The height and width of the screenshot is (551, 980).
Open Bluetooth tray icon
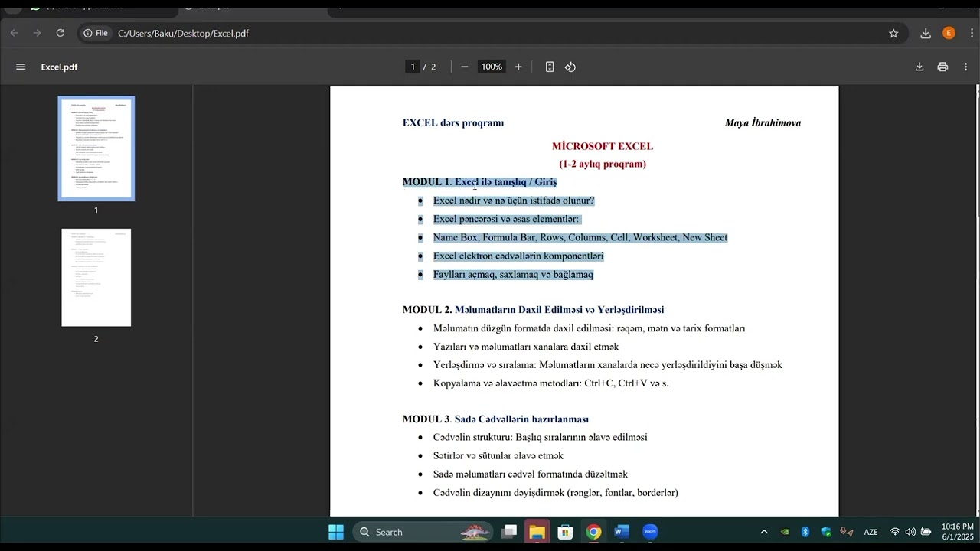pos(805,532)
